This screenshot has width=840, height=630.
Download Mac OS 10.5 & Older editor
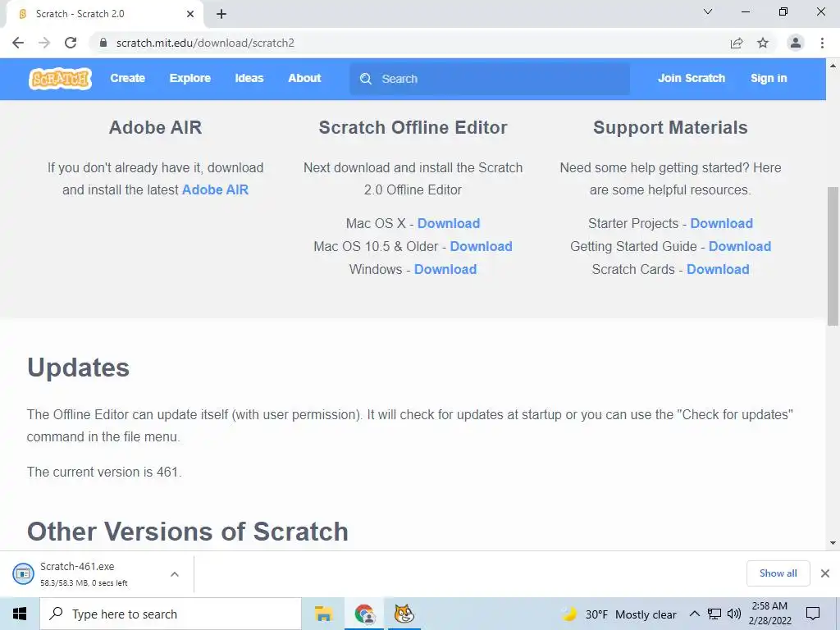[481, 246]
